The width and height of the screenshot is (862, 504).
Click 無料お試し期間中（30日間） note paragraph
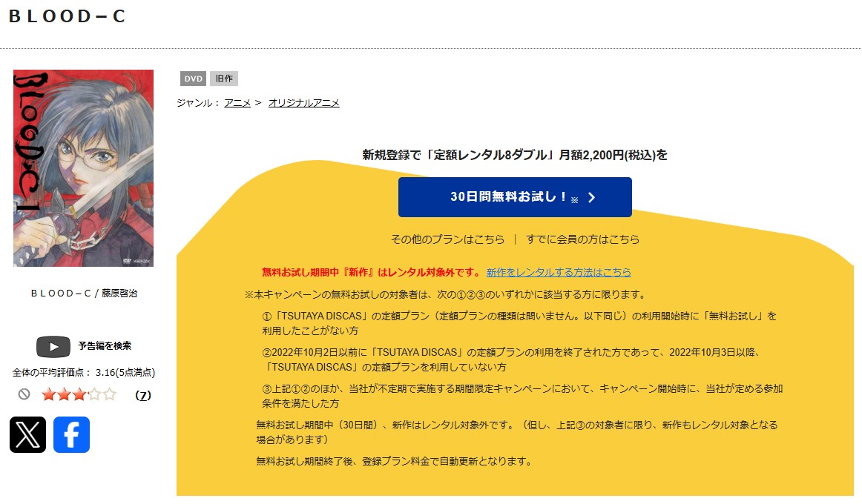[517, 432]
